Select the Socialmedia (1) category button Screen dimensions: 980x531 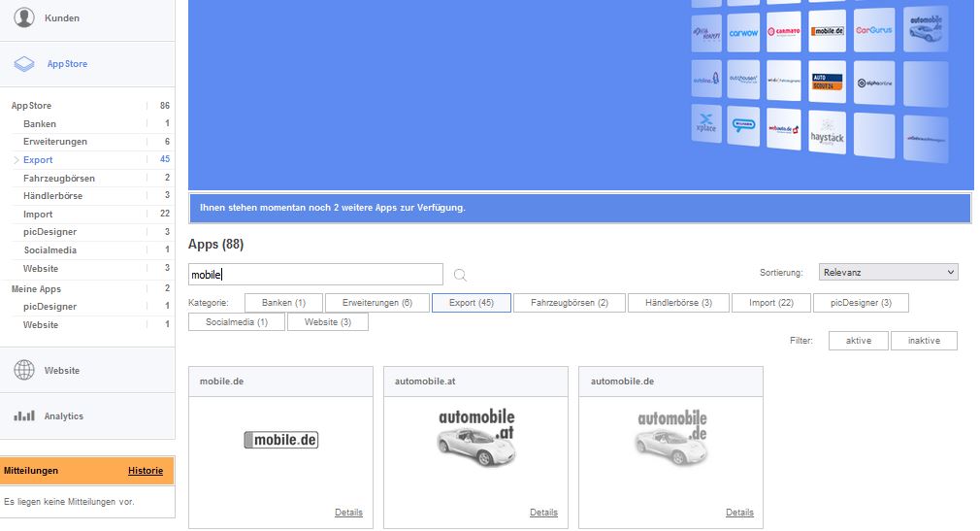coord(236,322)
